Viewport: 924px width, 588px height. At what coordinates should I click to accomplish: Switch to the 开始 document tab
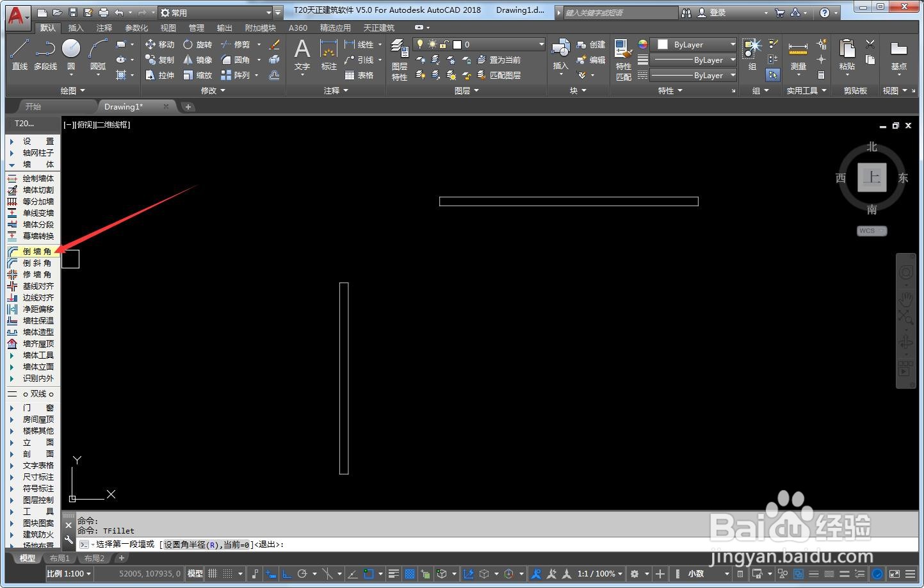[x=33, y=107]
